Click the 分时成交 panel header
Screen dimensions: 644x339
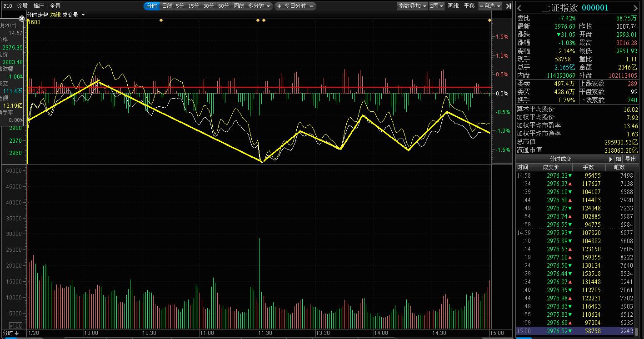click(x=560, y=159)
